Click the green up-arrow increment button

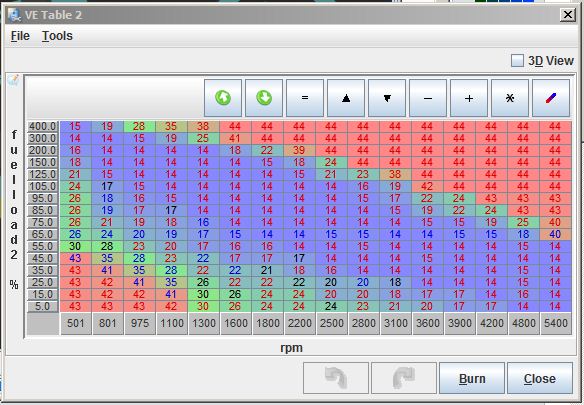tap(223, 98)
